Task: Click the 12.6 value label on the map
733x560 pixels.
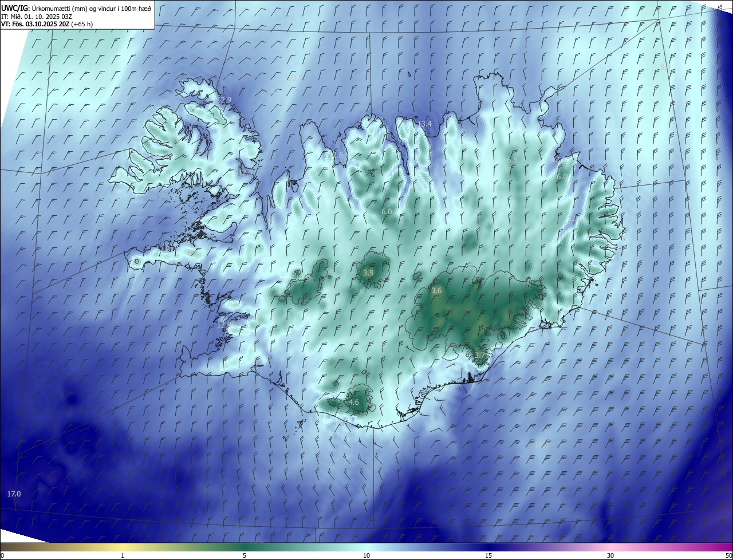Action: [336, 155]
